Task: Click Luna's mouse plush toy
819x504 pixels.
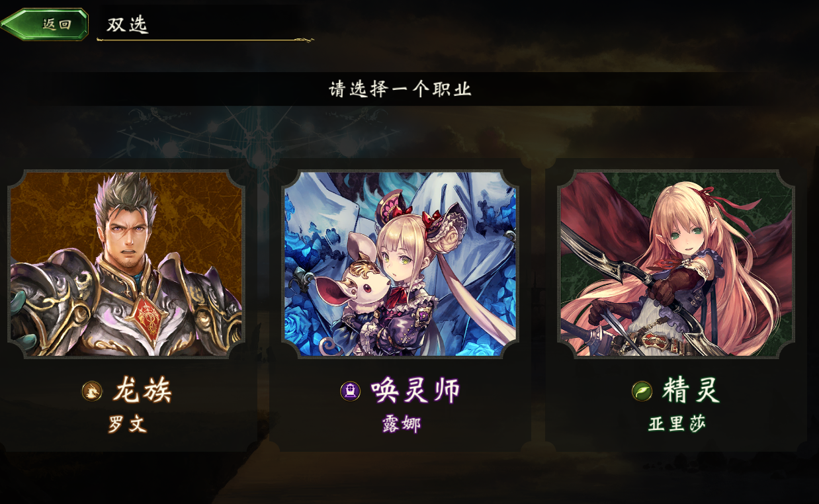Action: [348, 286]
